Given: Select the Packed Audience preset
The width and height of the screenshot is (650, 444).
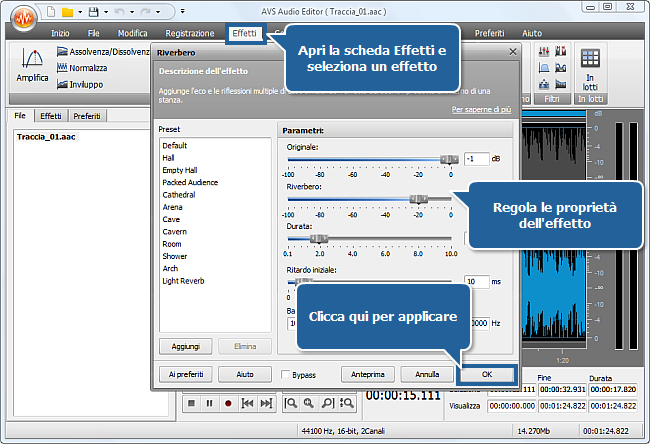Looking at the screenshot, I should (190, 182).
